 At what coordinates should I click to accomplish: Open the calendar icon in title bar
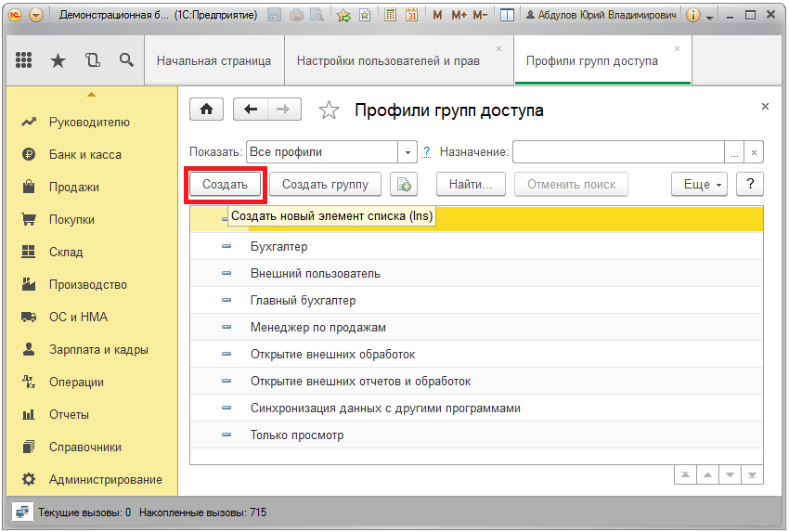pyautogui.click(x=410, y=16)
